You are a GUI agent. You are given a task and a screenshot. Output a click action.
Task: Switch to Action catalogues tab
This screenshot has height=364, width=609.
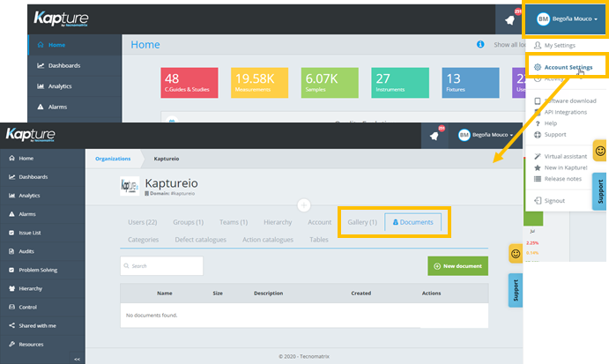click(268, 240)
